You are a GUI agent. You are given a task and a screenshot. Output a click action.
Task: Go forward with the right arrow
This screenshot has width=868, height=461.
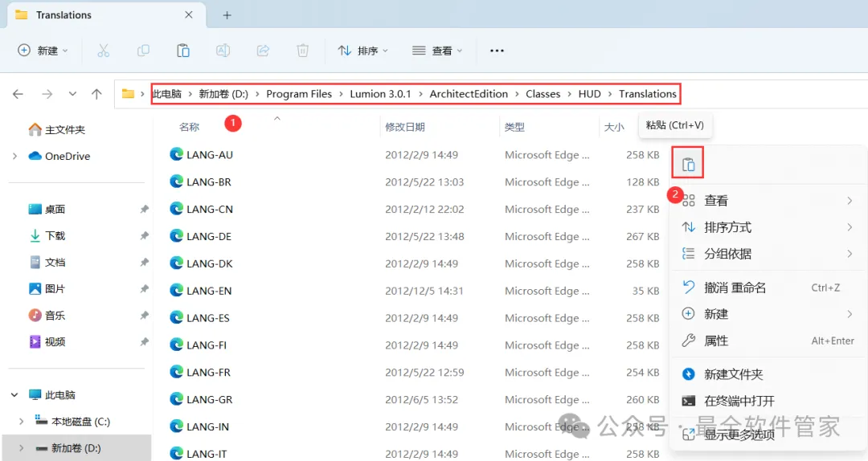click(47, 94)
